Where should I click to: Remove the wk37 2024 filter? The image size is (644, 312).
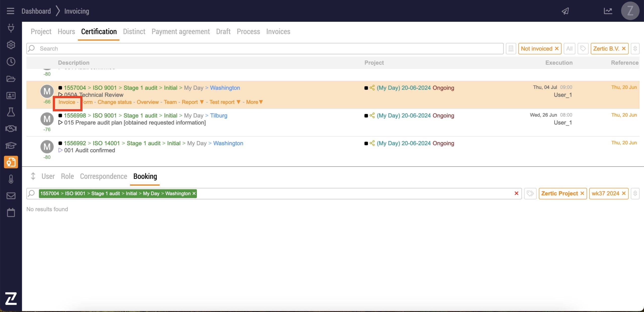(x=624, y=193)
